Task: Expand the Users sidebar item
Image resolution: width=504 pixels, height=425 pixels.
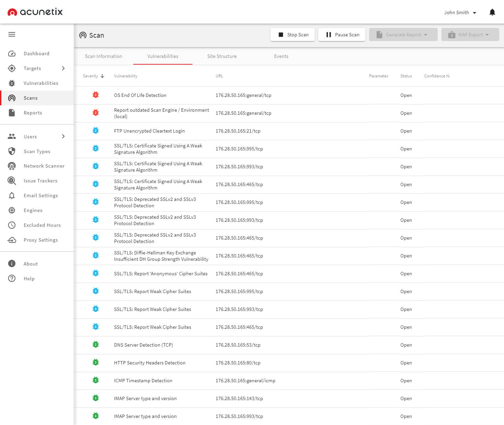Action: 30,137
